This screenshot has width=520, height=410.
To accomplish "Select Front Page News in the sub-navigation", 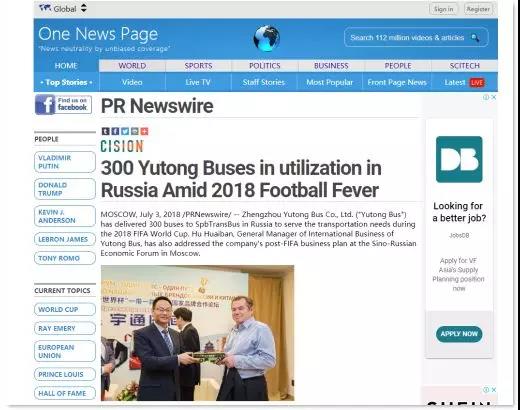I will click(397, 82).
